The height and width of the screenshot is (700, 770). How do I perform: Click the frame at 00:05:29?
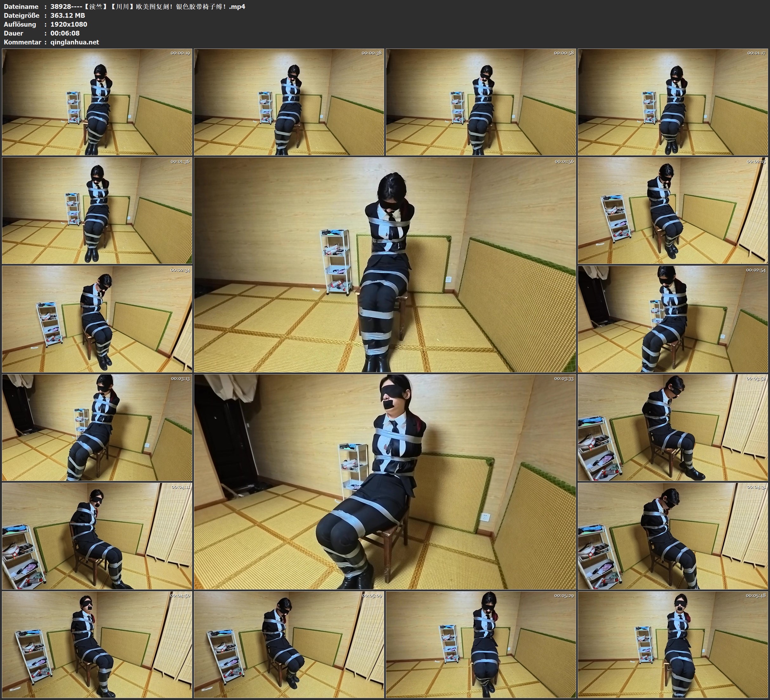(x=480, y=644)
